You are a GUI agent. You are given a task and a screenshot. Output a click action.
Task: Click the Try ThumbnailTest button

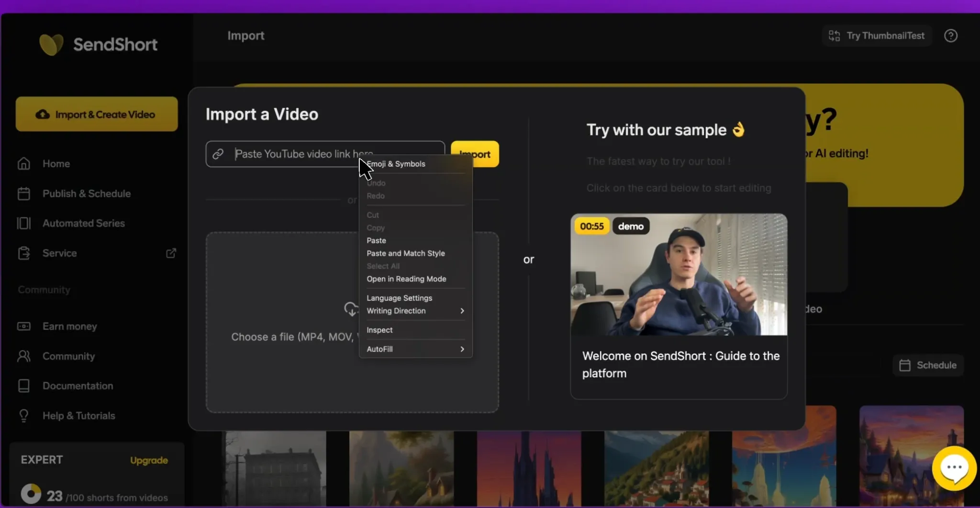[x=877, y=36]
